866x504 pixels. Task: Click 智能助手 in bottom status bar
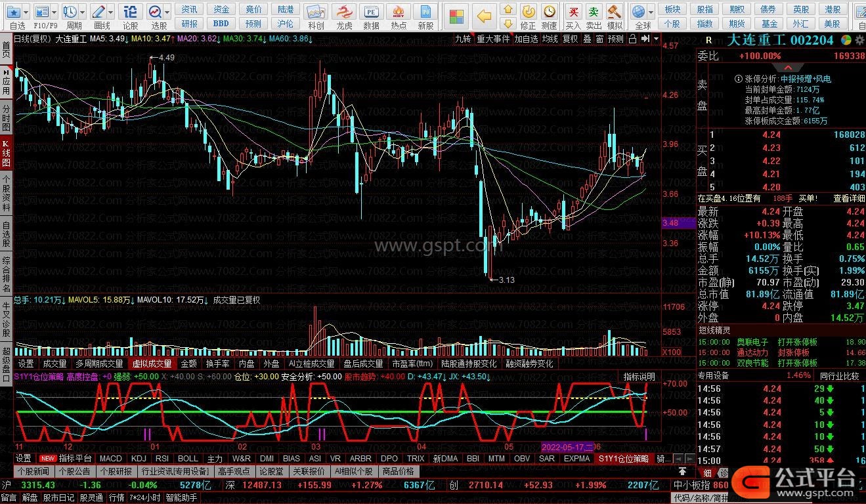pos(182,497)
